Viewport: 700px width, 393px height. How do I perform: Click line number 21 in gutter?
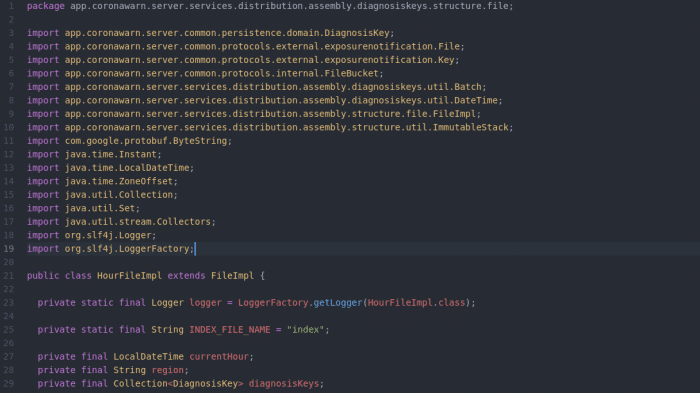coord(9,276)
